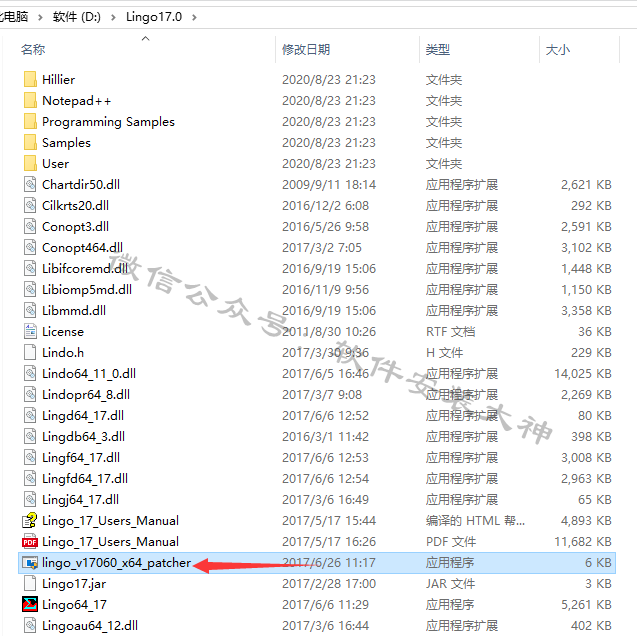Select the Cilkrts20.dll file icon

[x=30, y=206]
